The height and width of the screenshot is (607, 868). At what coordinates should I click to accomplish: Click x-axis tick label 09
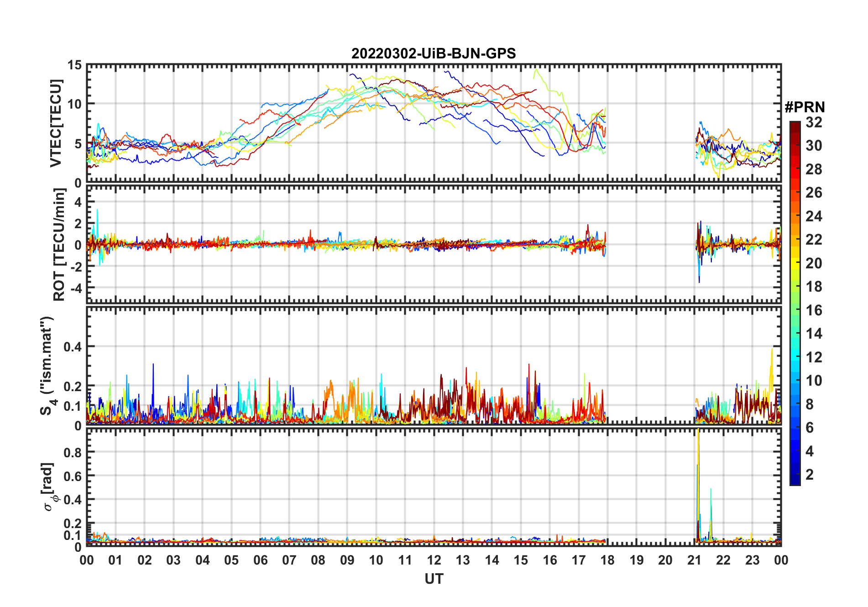(x=347, y=560)
